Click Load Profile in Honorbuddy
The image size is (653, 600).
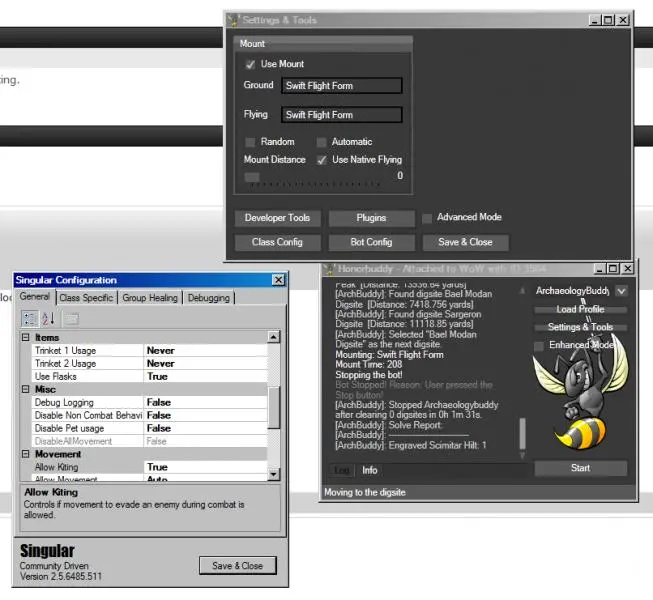581,309
